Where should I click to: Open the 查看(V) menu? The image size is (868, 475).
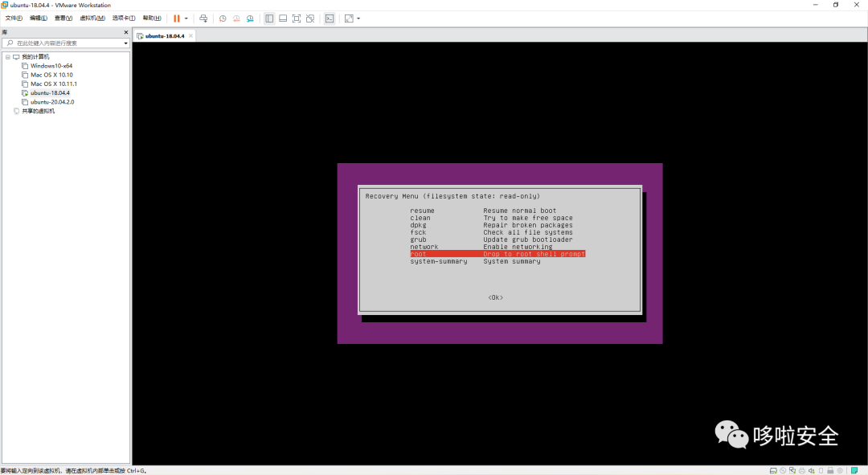[63, 18]
